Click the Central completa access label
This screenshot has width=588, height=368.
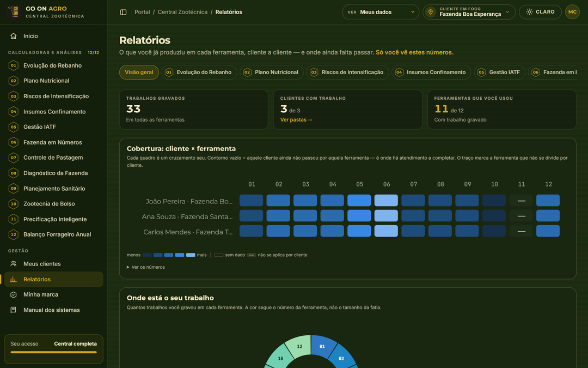75,343
